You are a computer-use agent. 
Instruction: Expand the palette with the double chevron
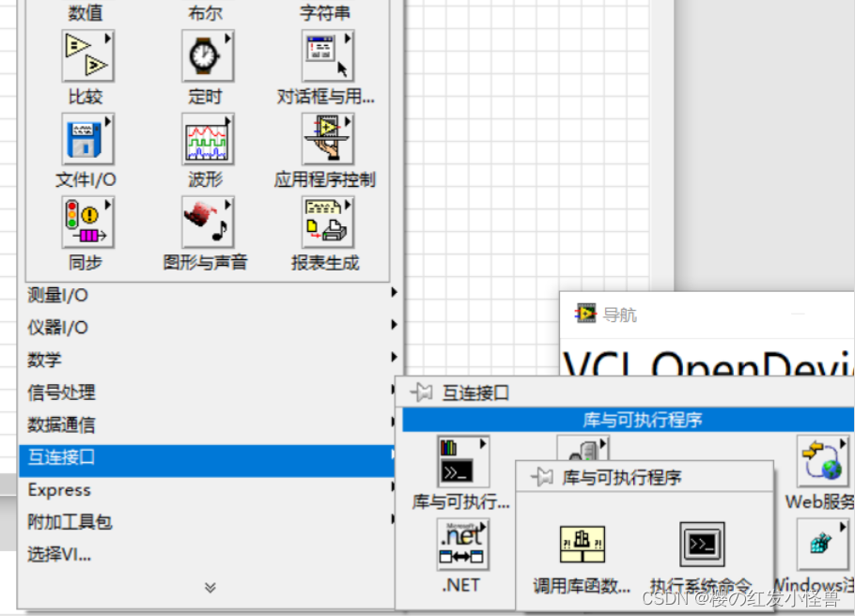pos(210,587)
